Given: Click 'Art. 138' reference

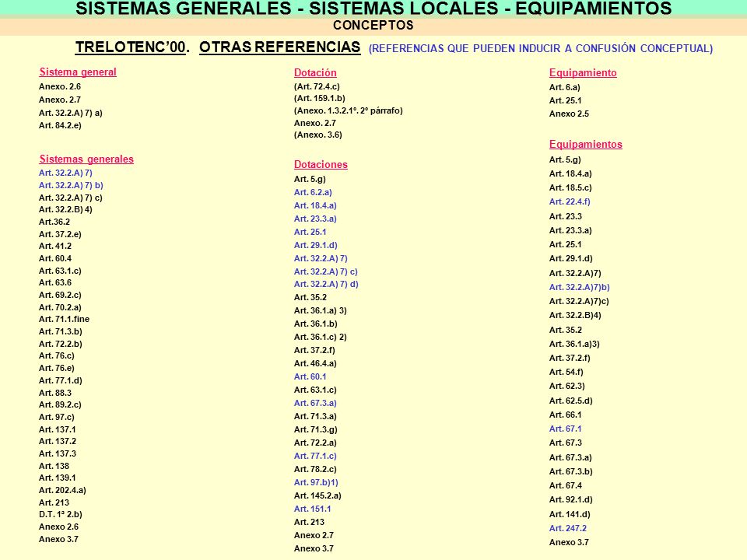Looking at the screenshot, I should coord(54,466).
